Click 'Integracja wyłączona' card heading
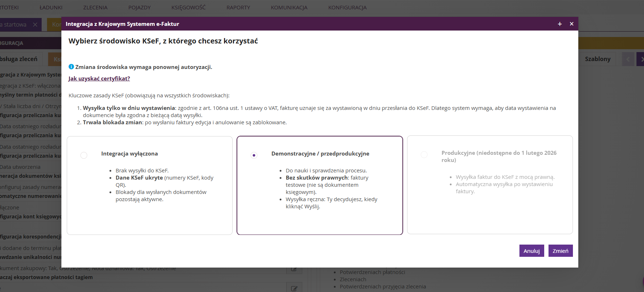644x292 pixels. (130, 154)
